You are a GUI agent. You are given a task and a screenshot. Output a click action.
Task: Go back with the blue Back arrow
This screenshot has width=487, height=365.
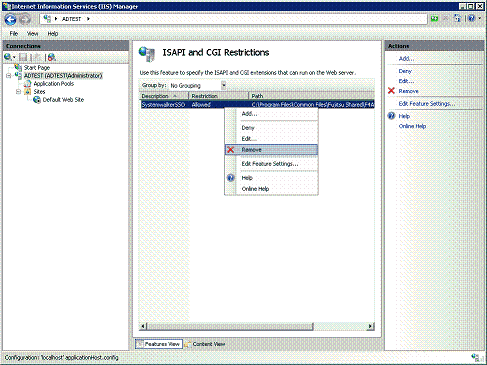click(x=10, y=19)
